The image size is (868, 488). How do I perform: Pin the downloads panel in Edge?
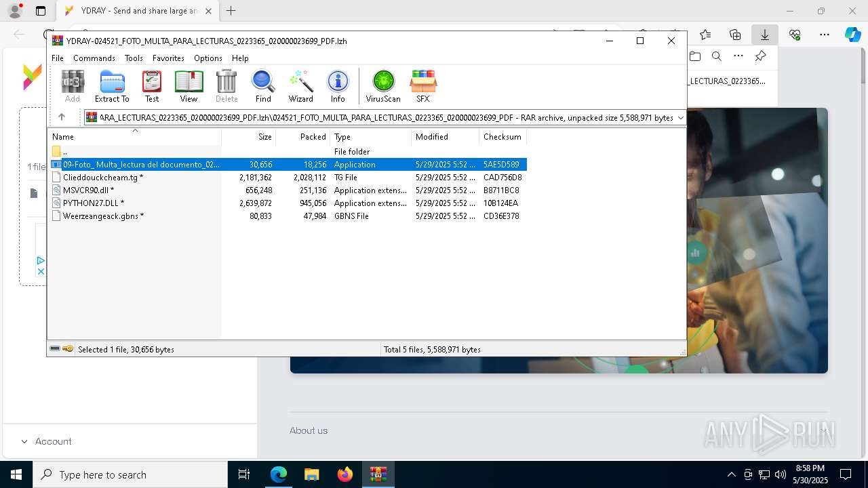[760, 56]
